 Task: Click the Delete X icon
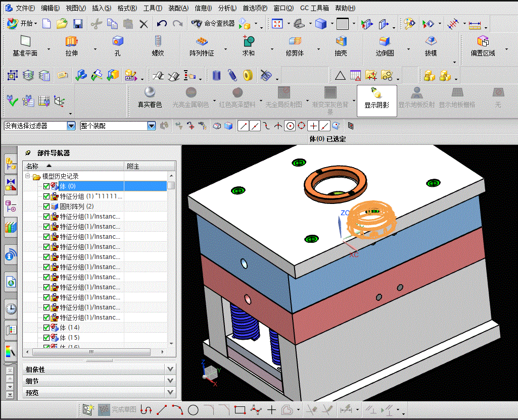pos(144,24)
